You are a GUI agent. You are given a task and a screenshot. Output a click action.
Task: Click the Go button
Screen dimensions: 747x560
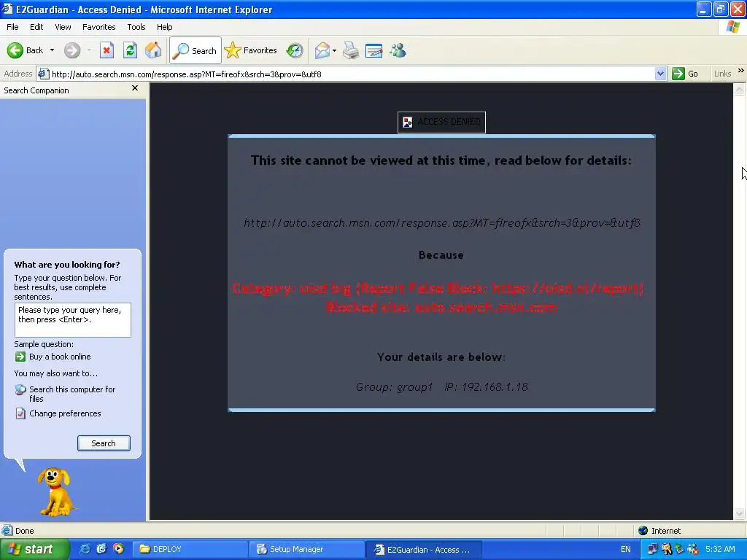pos(685,74)
